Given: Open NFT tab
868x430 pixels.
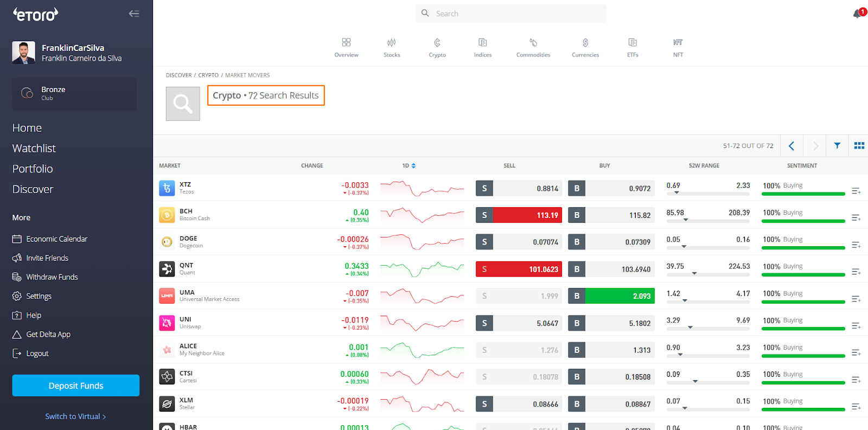Looking at the screenshot, I should coord(678,48).
